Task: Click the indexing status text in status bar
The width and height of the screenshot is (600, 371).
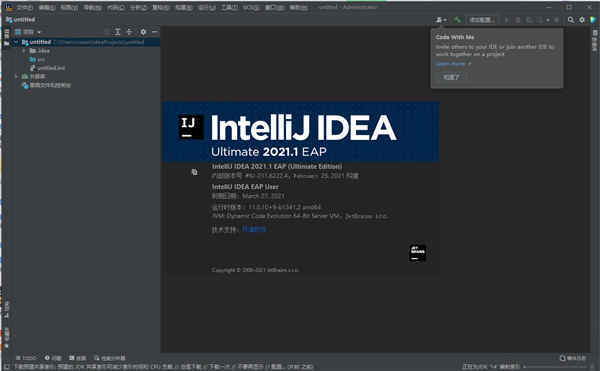Action: click(x=491, y=367)
